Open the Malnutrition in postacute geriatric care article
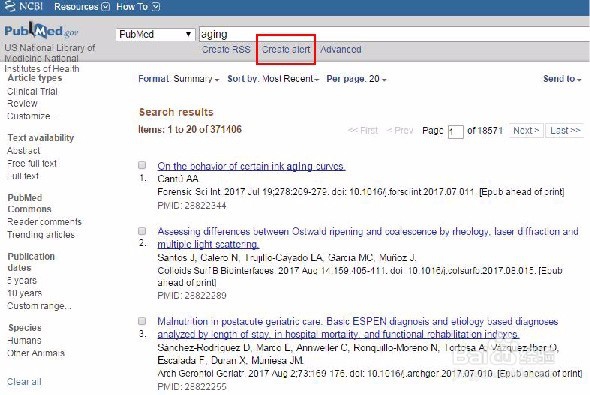Screen dimensions: 590x395 357,328
